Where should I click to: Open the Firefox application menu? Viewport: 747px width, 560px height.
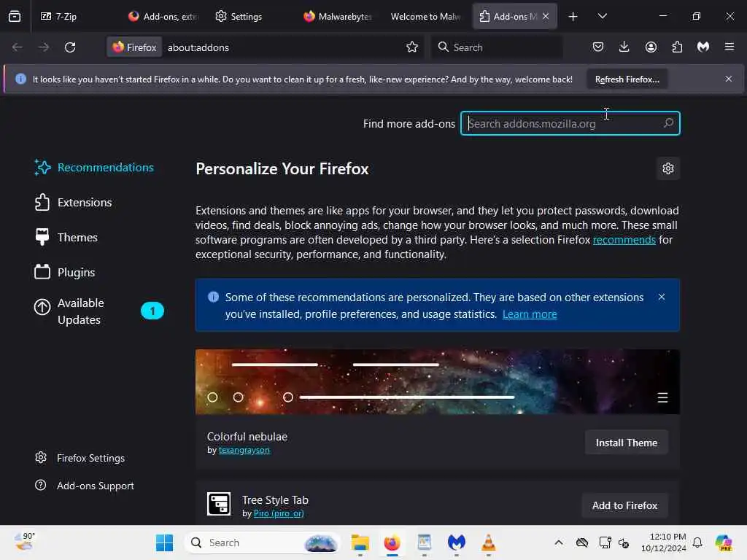[x=729, y=47]
